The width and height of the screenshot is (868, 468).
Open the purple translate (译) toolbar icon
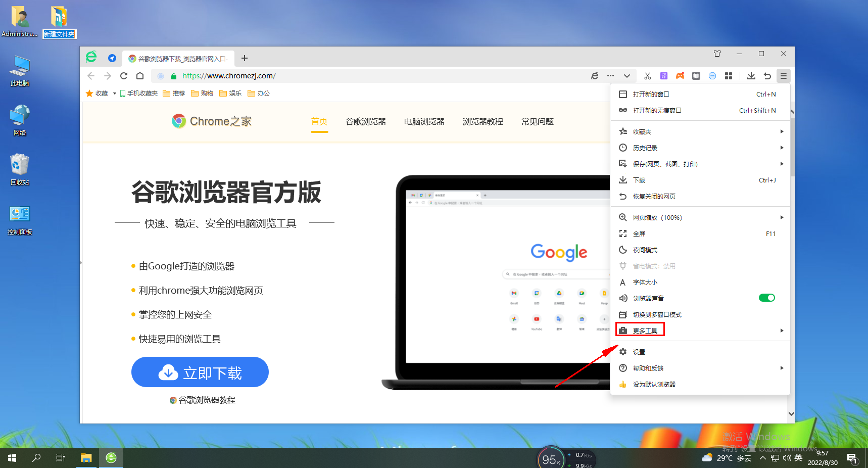pyautogui.click(x=663, y=76)
